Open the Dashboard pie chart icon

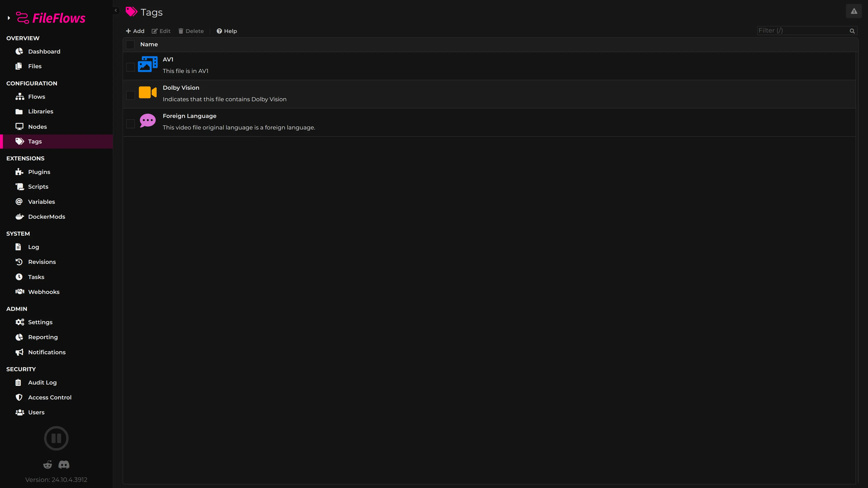point(19,51)
